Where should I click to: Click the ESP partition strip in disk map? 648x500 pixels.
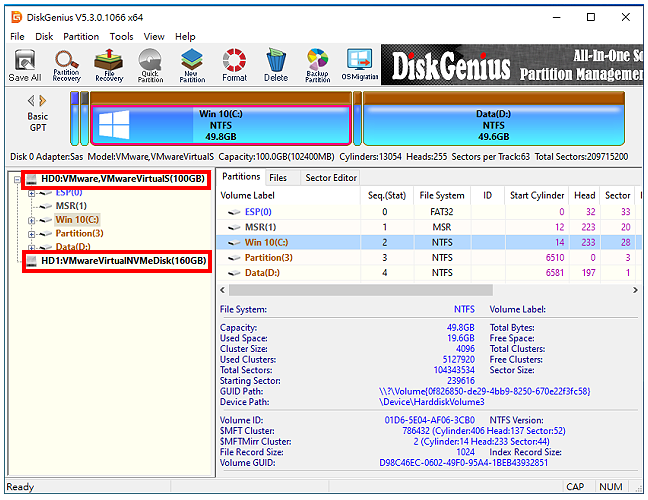tap(74, 119)
